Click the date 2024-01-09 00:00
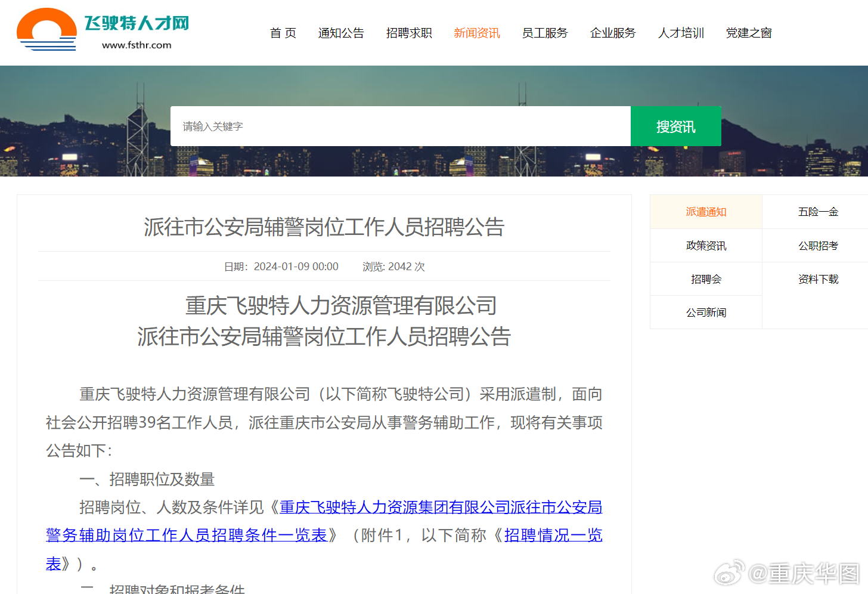Viewport: 868px width, 594px height. pos(296,267)
